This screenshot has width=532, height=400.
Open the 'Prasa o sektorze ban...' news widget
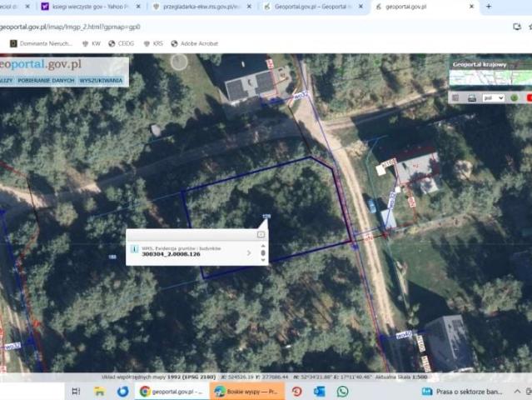pos(462,392)
